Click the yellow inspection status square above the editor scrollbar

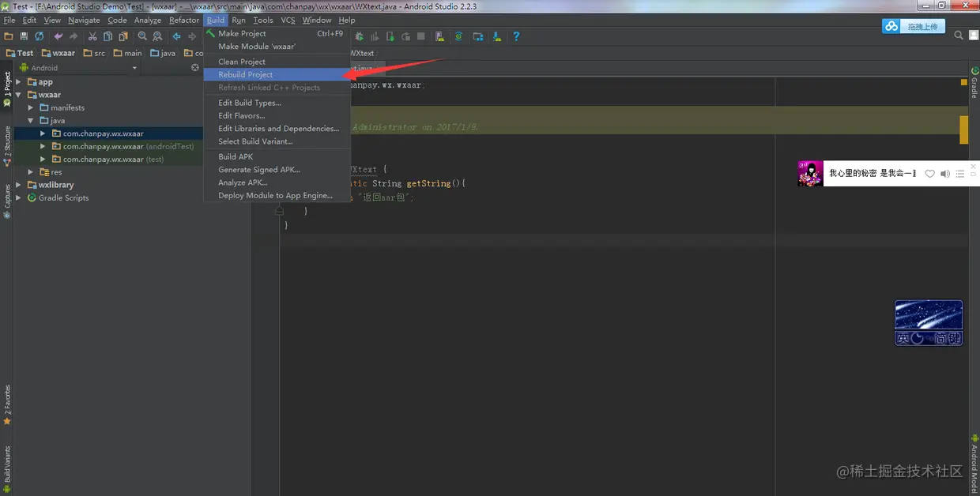(964, 82)
